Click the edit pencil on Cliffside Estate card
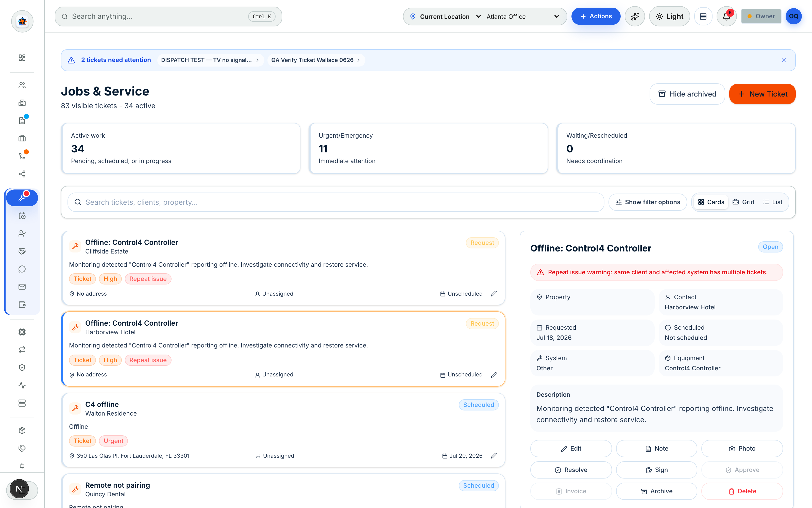The width and height of the screenshot is (812, 508). tap(494, 294)
